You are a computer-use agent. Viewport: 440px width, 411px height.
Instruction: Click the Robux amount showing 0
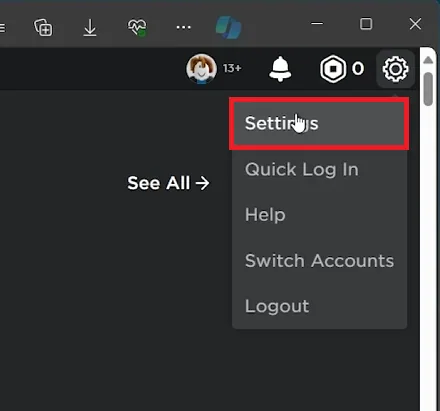[358, 69]
